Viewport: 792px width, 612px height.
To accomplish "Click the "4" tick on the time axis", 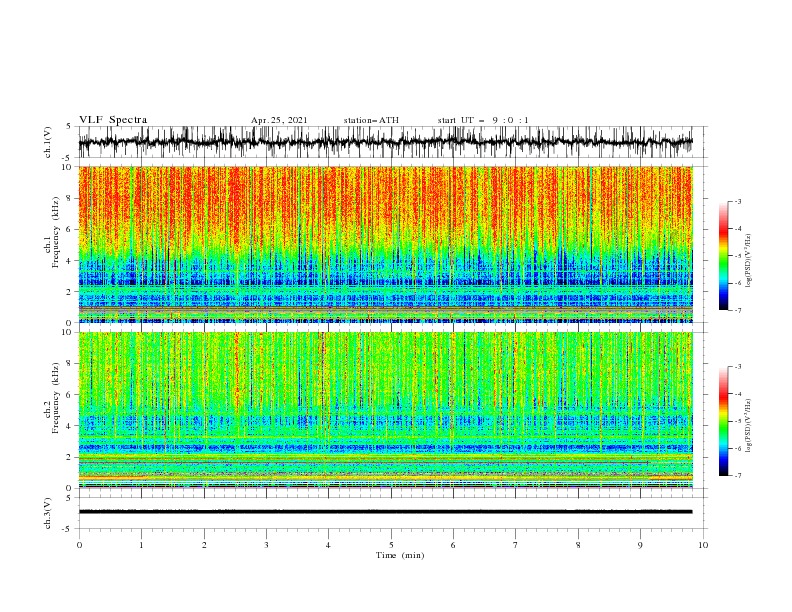I will point(328,545).
